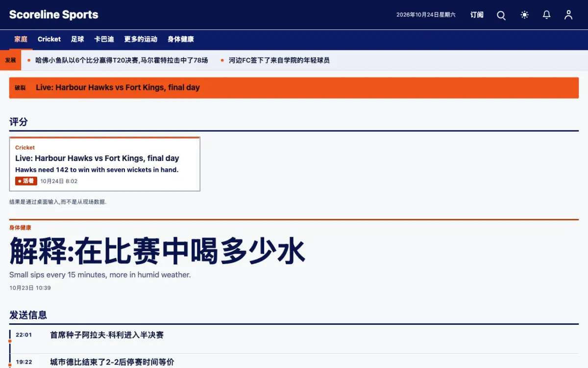Click the Scoreline Sports logo
Screen dimensions: 588x368
pyautogui.click(x=53, y=15)
